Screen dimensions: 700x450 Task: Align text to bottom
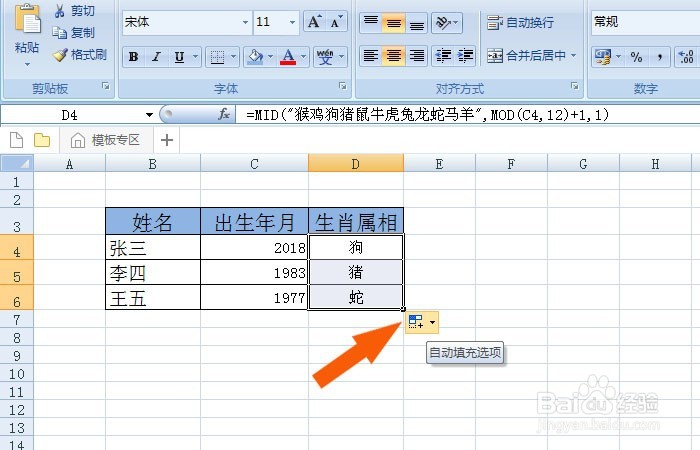[417, 22]
